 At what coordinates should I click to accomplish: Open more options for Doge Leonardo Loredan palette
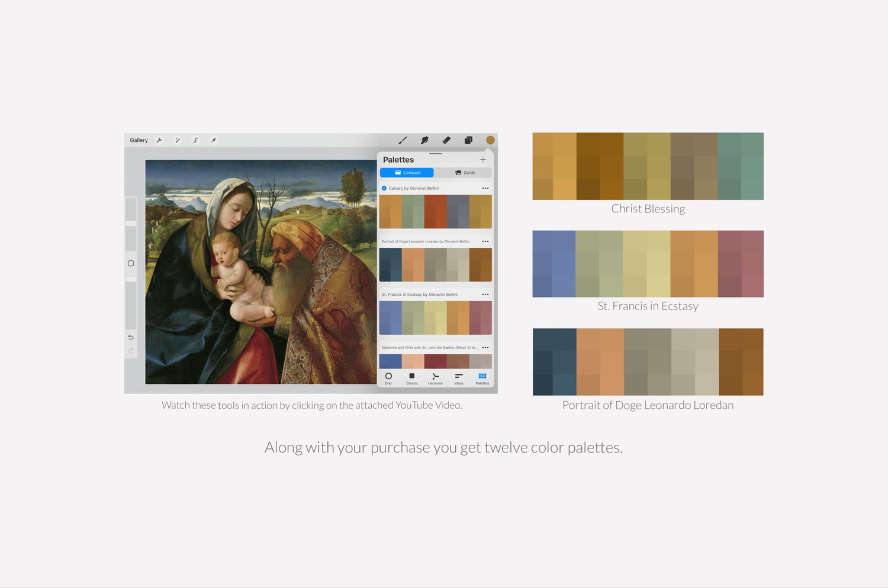tap(485, 241)
